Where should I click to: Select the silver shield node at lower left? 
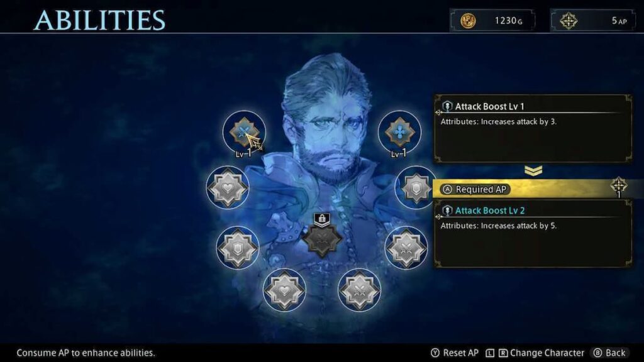click(237, 248)
